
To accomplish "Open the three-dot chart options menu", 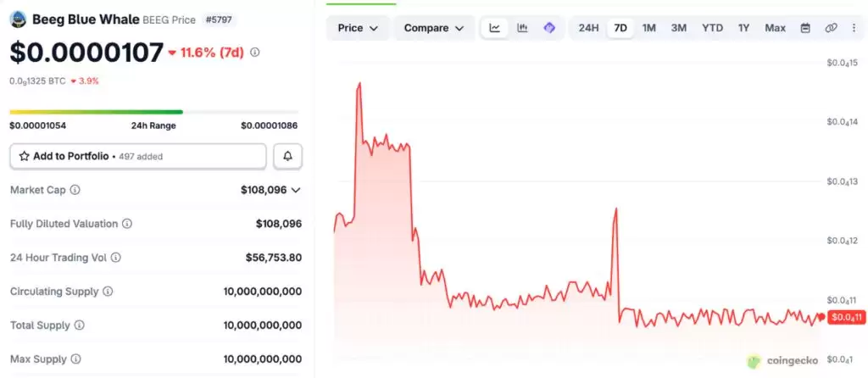I will coord(854,28).
